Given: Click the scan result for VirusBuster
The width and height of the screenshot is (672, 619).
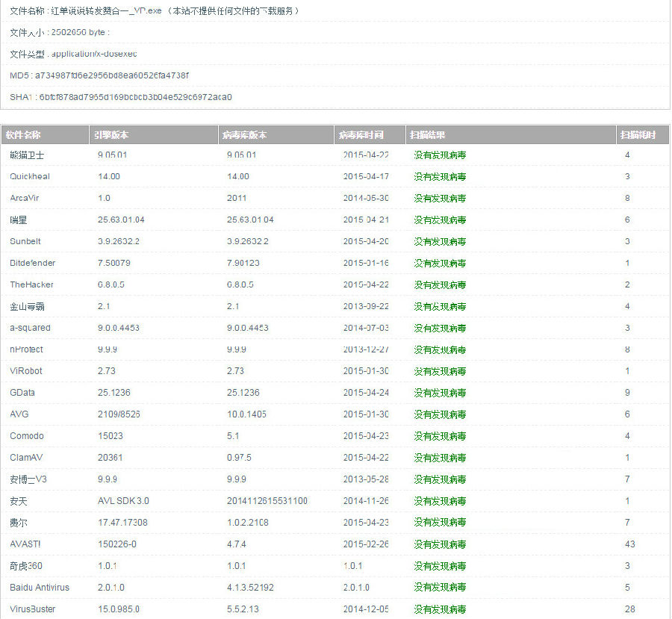Looking at the screenshot, I should (x=440, y=609).
